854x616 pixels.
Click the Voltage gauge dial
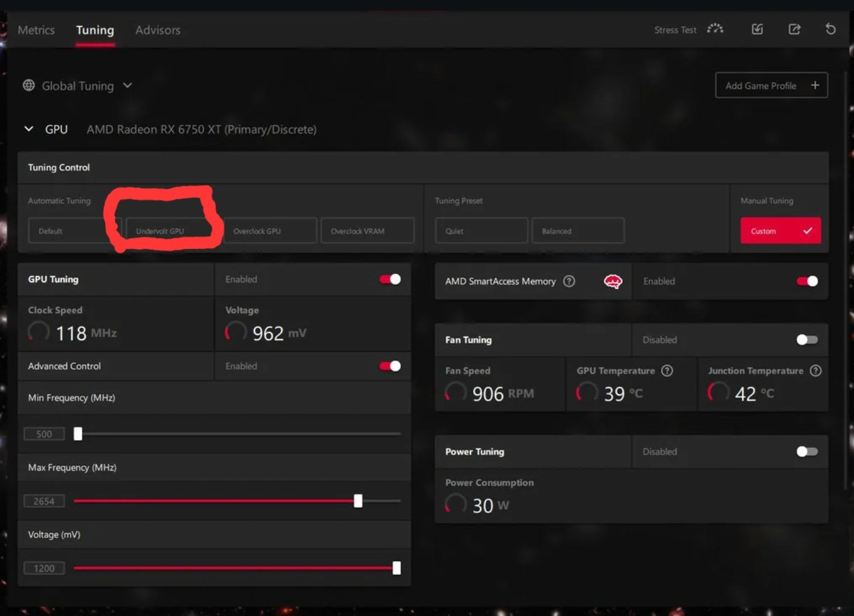pos(236,331)
